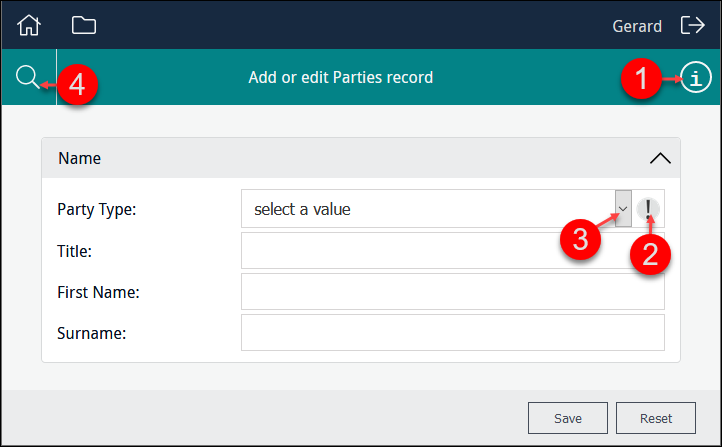Screen dimensions: 722x447
Task: Click the logout icon beside Gerard
Action: tap(692, 25)
